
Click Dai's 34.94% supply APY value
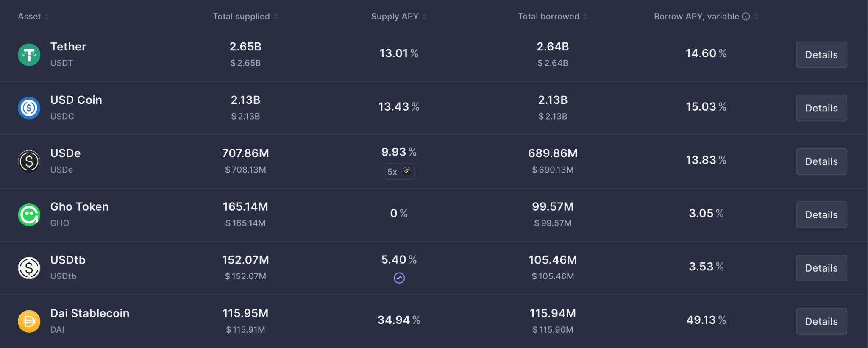(399, 320)
